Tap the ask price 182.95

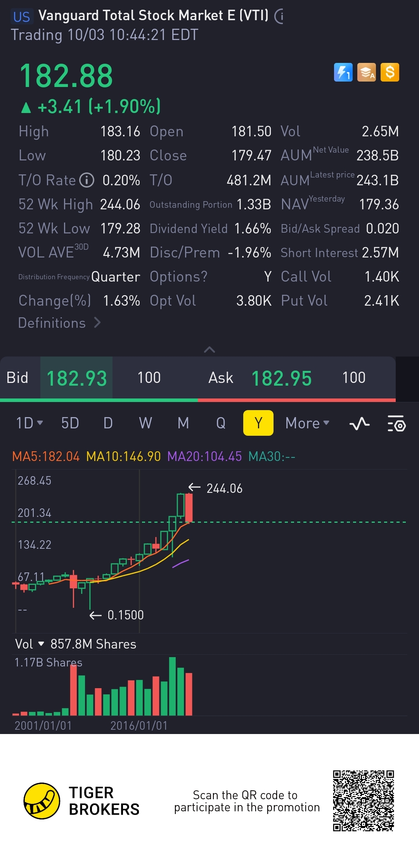(282, 378)
